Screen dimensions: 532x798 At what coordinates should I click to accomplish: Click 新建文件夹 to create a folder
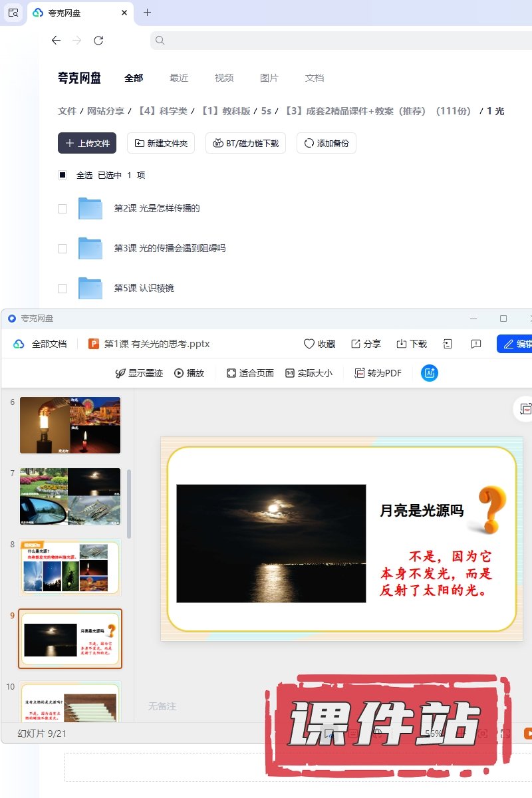161,143
